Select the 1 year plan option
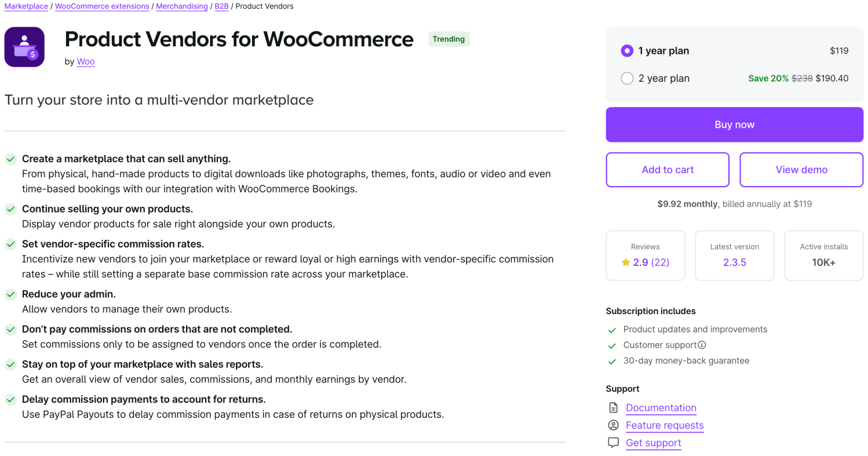Screen dimensions: 868x456 (x=627, y=51)
